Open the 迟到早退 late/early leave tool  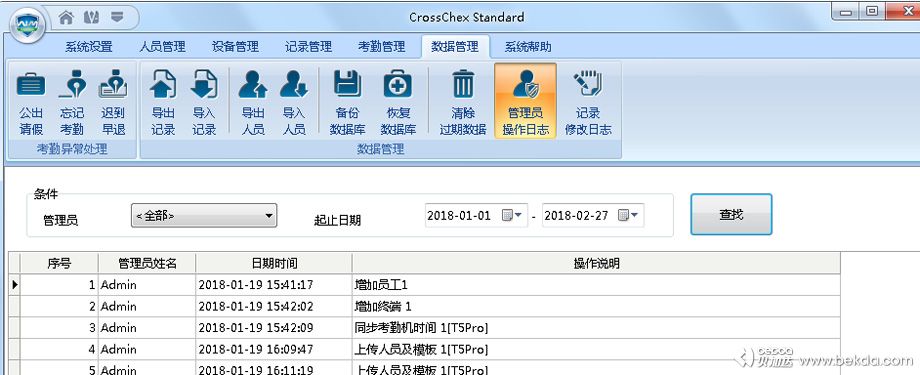pos(113,103)
